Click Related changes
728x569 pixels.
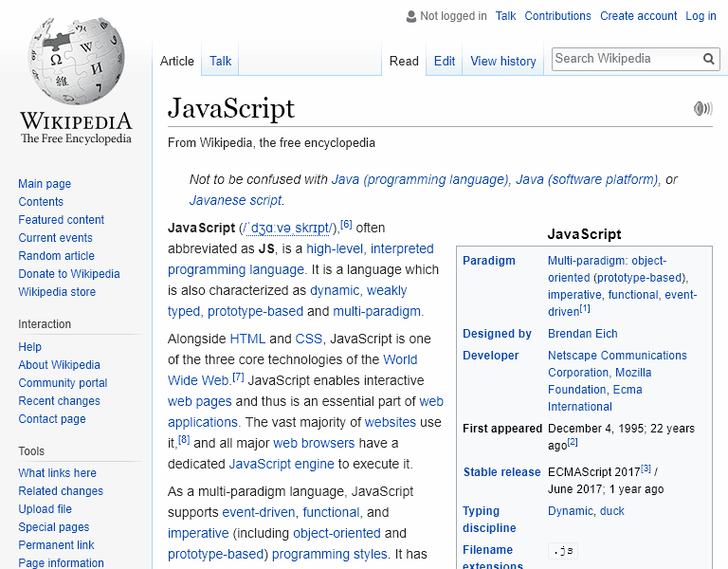(61, 491)
